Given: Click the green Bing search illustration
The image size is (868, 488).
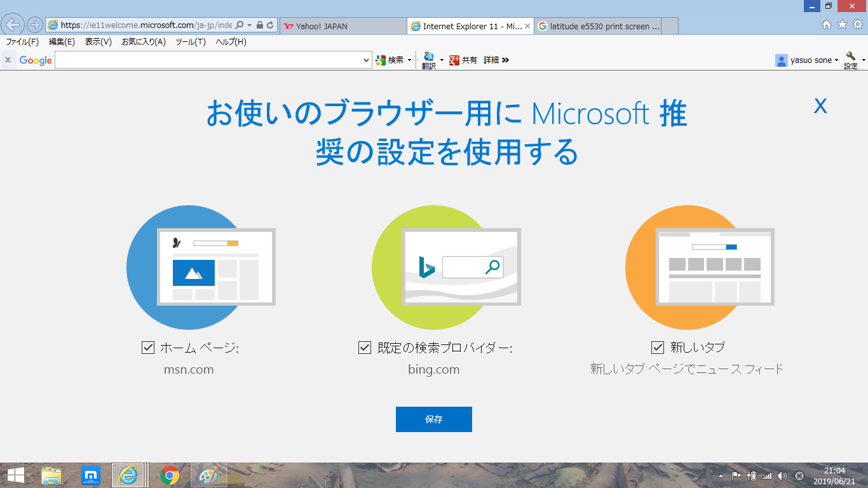Looking at the screenshot, I should 446,267.
